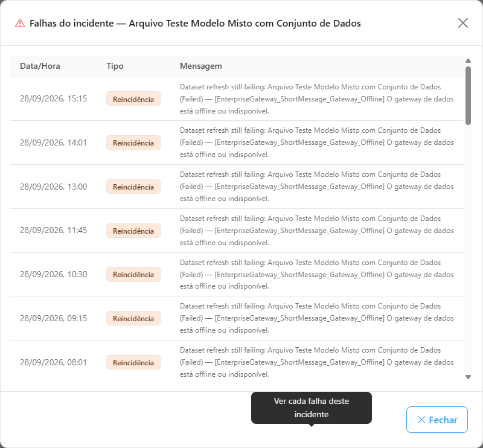Click the Reincidência badge at 11:45

tap(133, 231)
